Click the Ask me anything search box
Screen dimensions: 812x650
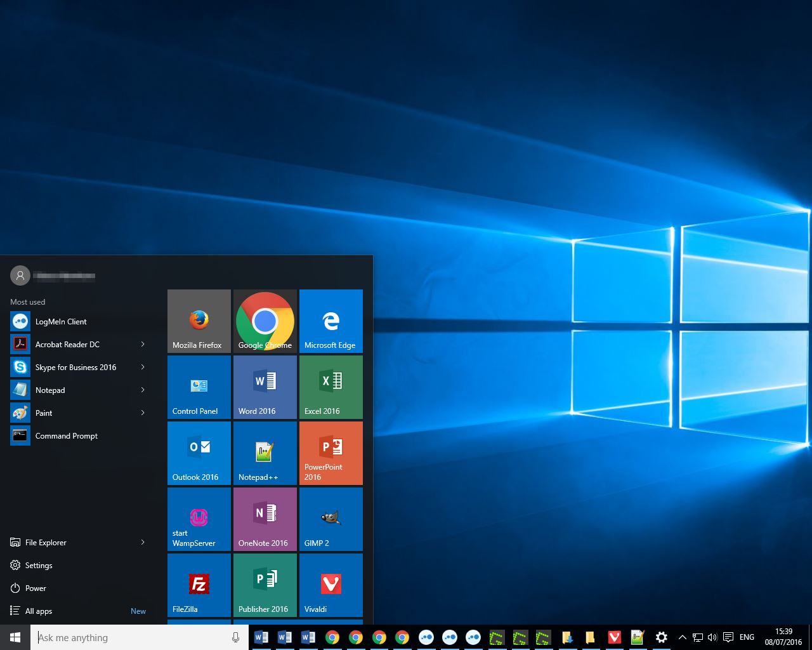(x=139, y=637)
